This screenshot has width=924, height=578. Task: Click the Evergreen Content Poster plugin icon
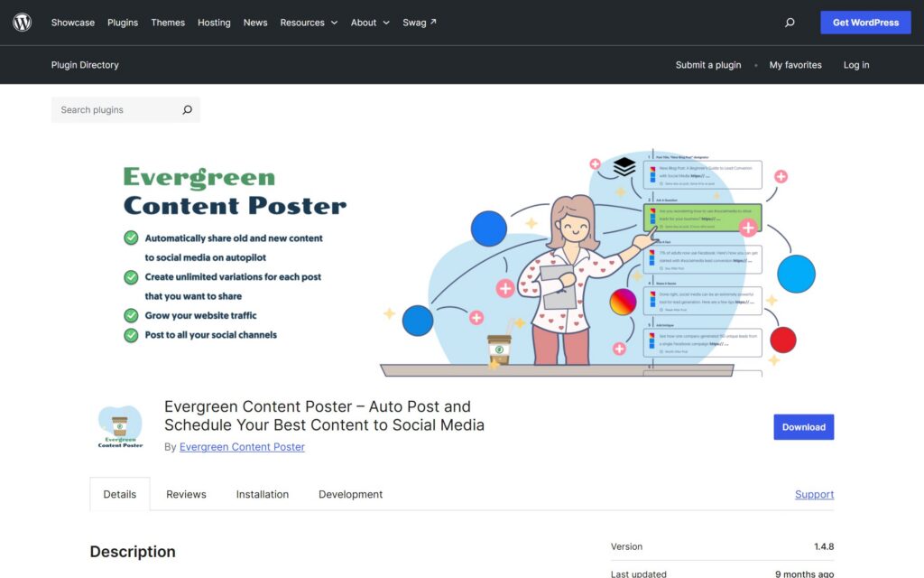click(120, 426)
